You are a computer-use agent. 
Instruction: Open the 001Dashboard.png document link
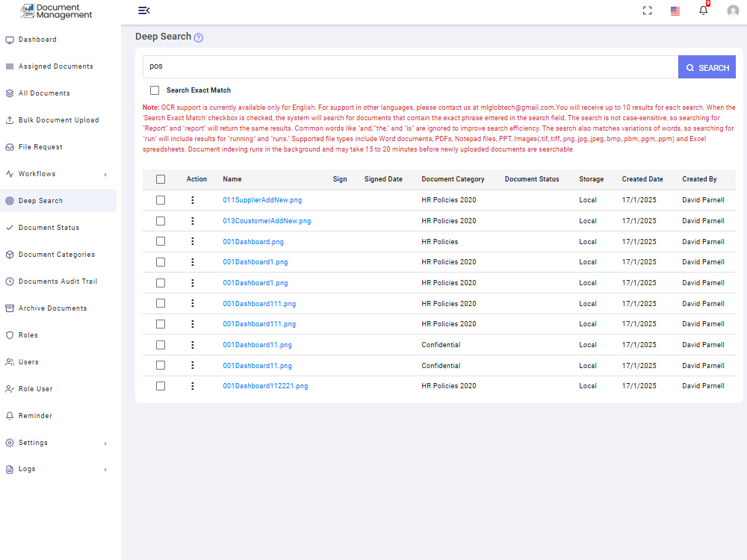(253, 242)
